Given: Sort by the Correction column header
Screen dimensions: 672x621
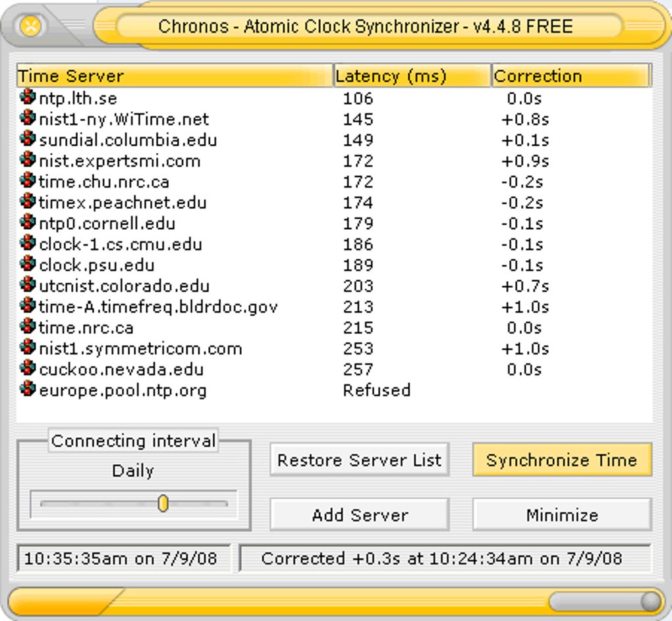Looking at the screenshot, I should pyautogui.click(x=571, y=76).
